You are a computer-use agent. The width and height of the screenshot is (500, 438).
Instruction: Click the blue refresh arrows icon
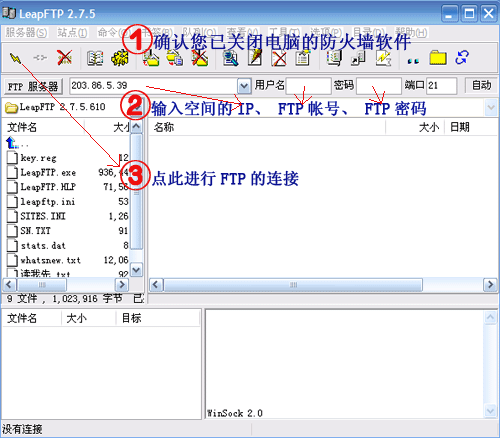click(462, 58)
